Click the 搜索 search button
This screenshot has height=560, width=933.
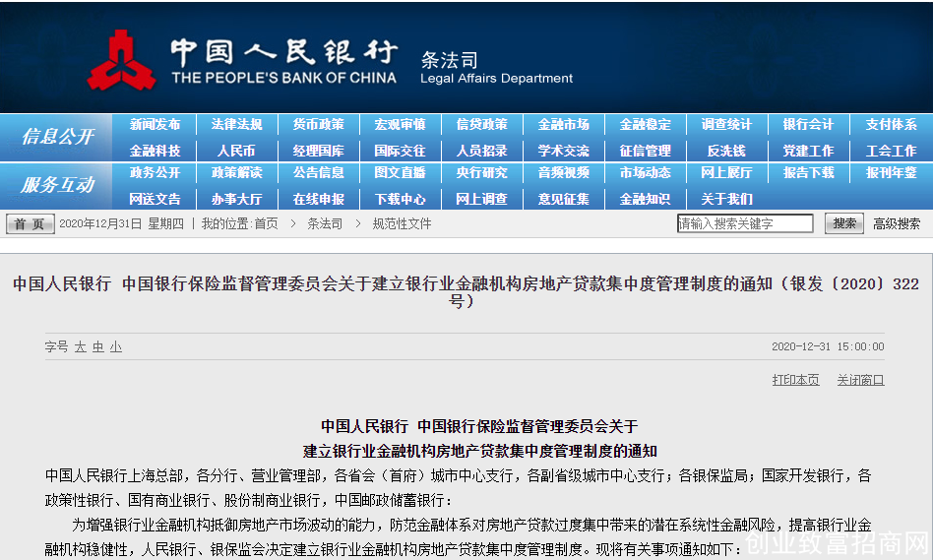843,223
